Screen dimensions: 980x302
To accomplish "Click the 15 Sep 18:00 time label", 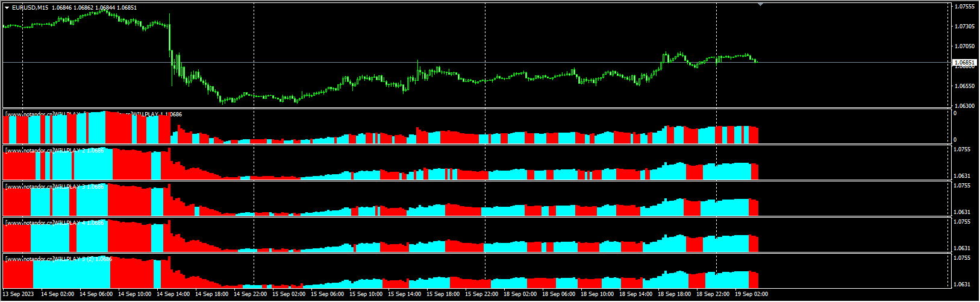I will pyautogui.click(x=443, y=295).
